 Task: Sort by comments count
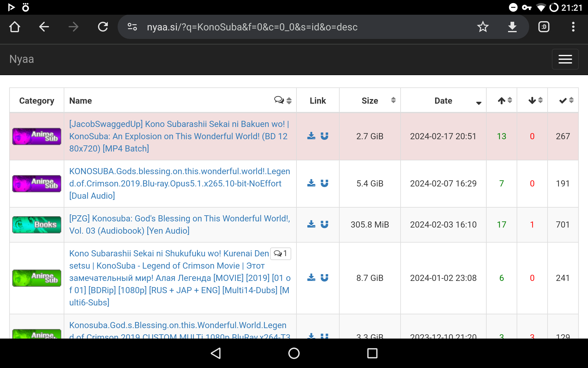(x=283, y=101)
